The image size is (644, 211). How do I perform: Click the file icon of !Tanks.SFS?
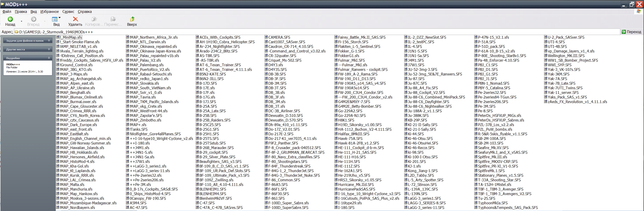(127, 129)
